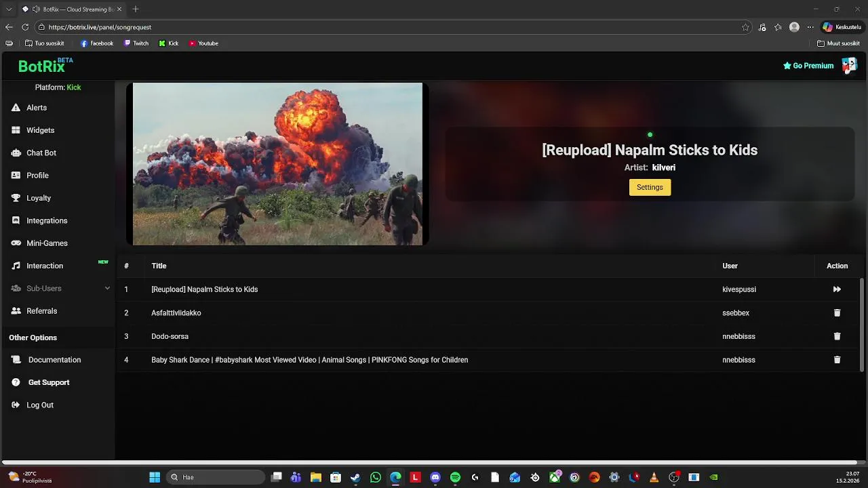
Task: Open the tab actions dropdown menu
Action: point(8,9)
